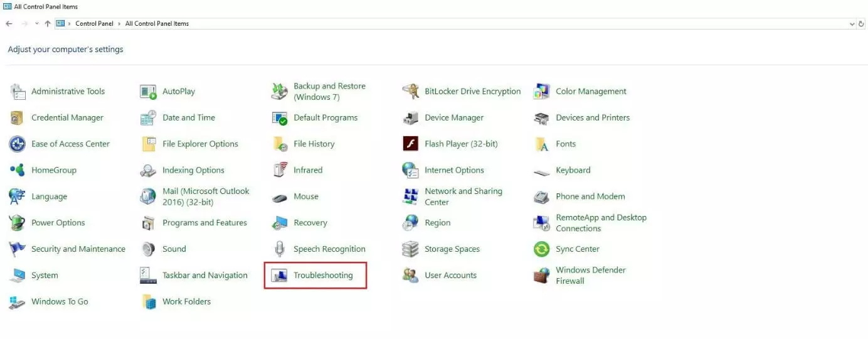Open the Security and Maintenance flag icon
The width and height of the screenshot is (868, 339).
(x=18, y=249)
